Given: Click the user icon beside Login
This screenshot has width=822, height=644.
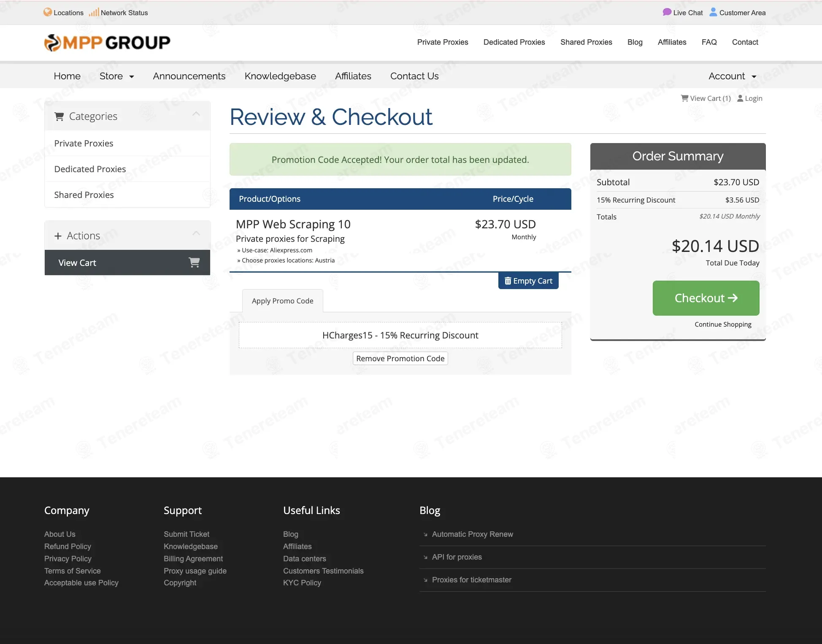Looking at the screenshot, I should click(x=740, y=98).
